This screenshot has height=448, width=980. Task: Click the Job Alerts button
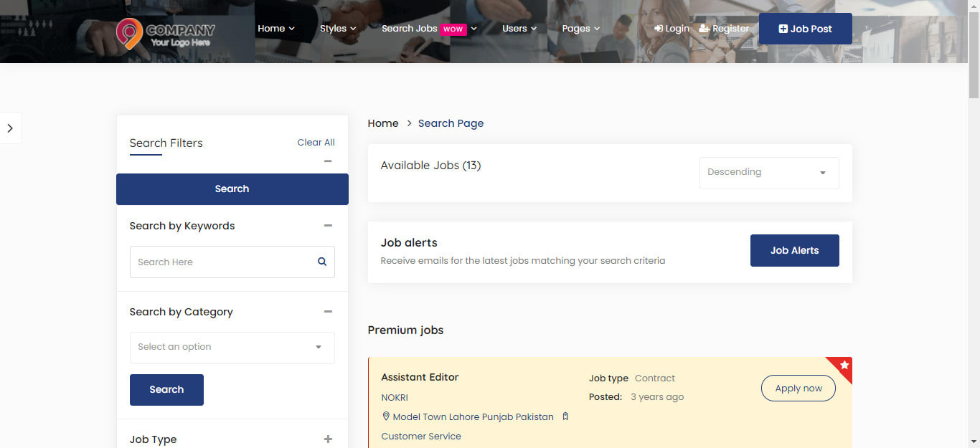click(794, 250)
